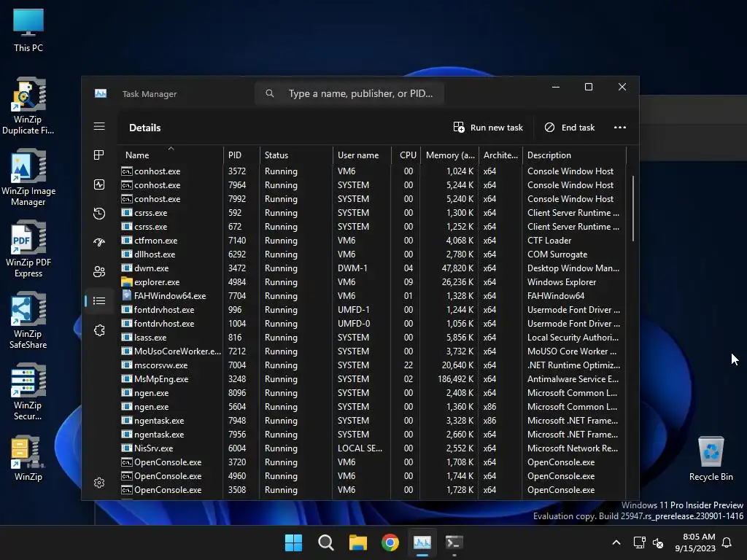Viewport: 747px width, 560px height.
Task: Click the Windows Explorer description cell
Action: (562, 282)
